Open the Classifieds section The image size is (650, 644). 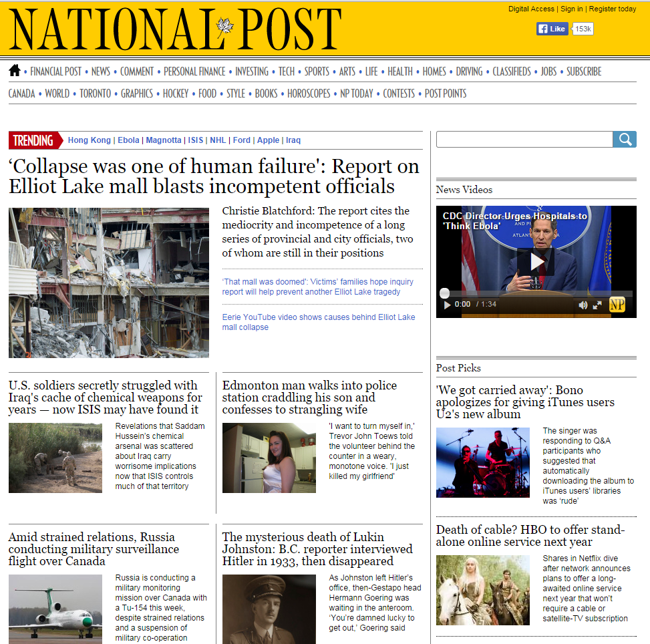[x=512, y=71]
